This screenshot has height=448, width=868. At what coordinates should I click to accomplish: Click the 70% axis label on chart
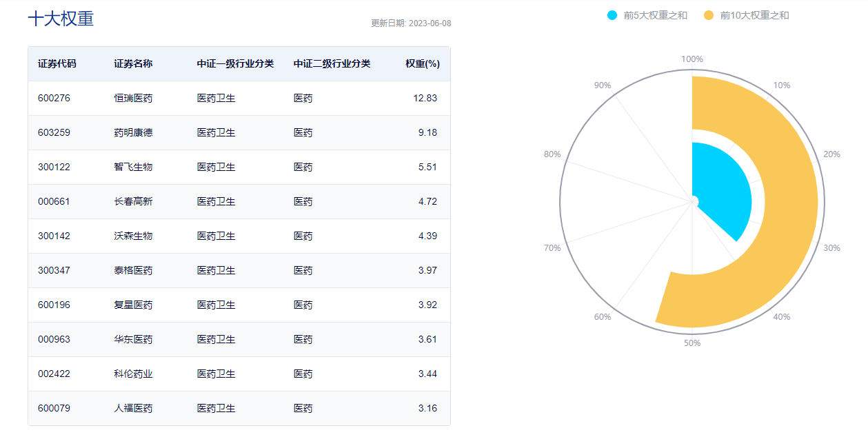(x=552, y=248)
